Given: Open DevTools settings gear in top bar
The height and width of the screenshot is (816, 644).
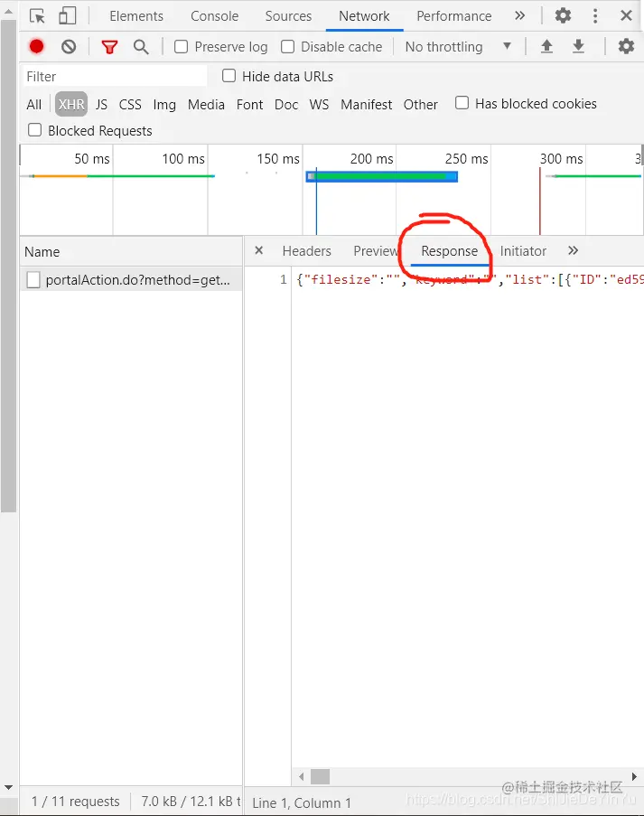Looking at the screenshot, I should click(x=563, y=15).
